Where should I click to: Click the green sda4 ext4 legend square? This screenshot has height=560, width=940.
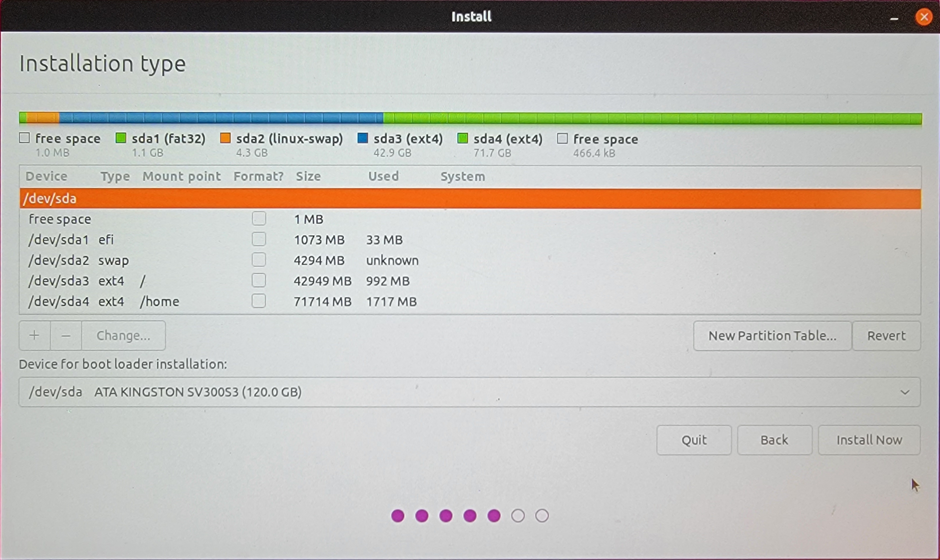point(462,138)
